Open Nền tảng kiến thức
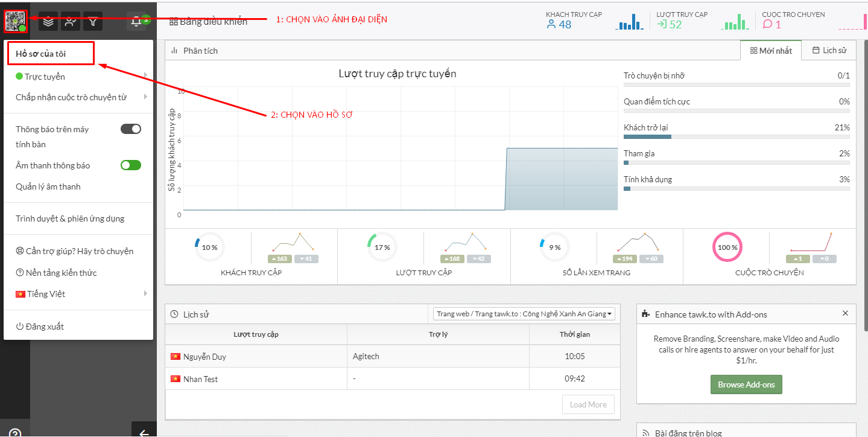Image resolution: width=868 pixels, height=437 pixels. pos(56,273)
